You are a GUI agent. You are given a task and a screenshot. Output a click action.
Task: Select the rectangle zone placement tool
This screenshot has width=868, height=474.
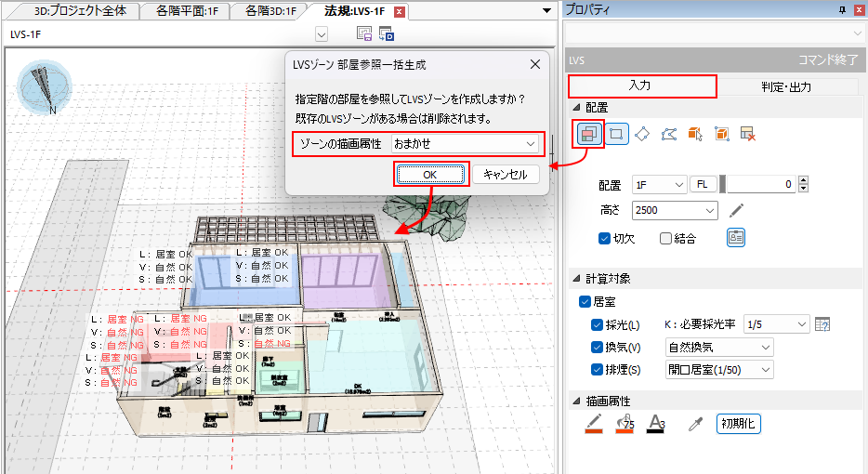[x=616, y=135]
